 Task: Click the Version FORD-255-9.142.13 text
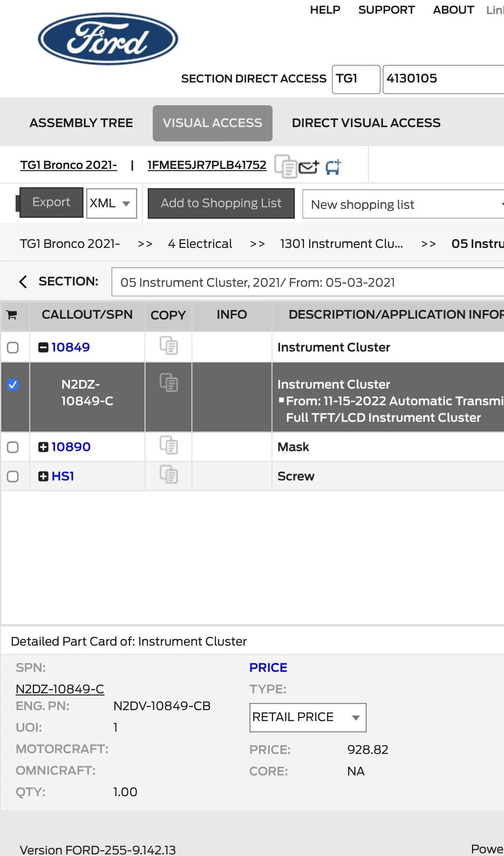pyautogui.click(x=98, y=850)
